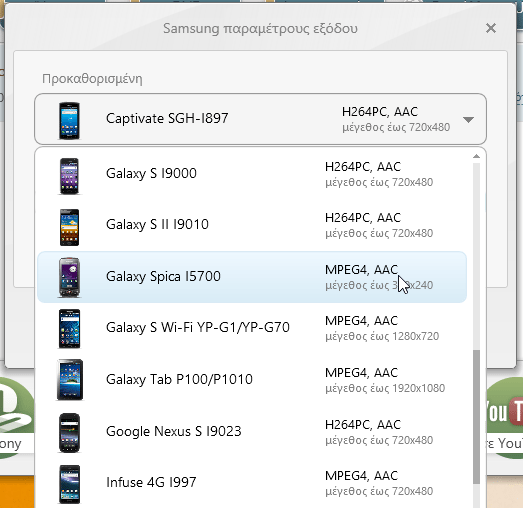Click the Galaxy Spica I5700 phone icon
The height and width of the screenshot is (508, 523).
point(69,277)
